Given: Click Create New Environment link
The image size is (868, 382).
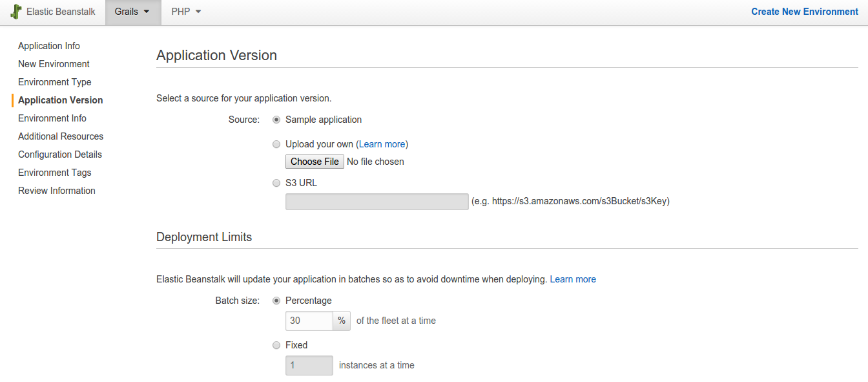Looking at the screenshot, I should coord(805,12).
